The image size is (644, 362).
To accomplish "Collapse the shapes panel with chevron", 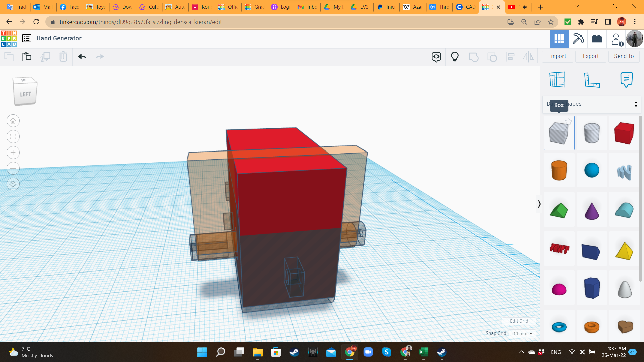I will [539, 204].
